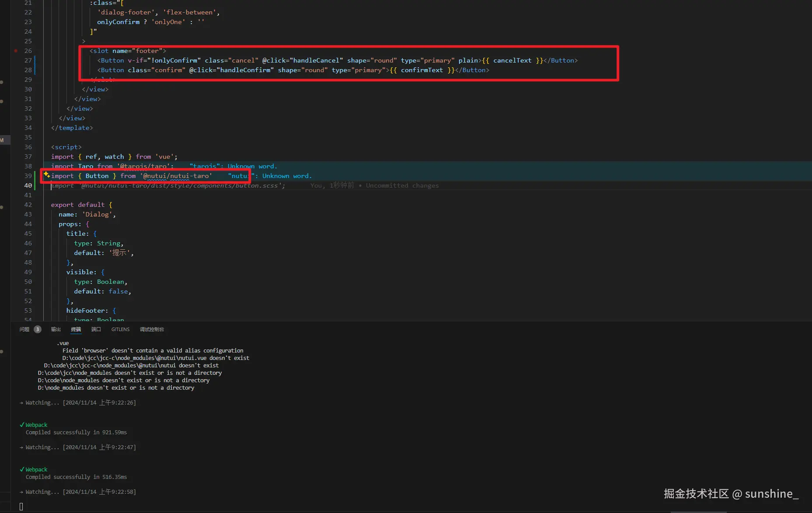Open the 端口 ports tab
Image resolution: width=812 pixels, height=513 pixels.
tap(96, 329)
